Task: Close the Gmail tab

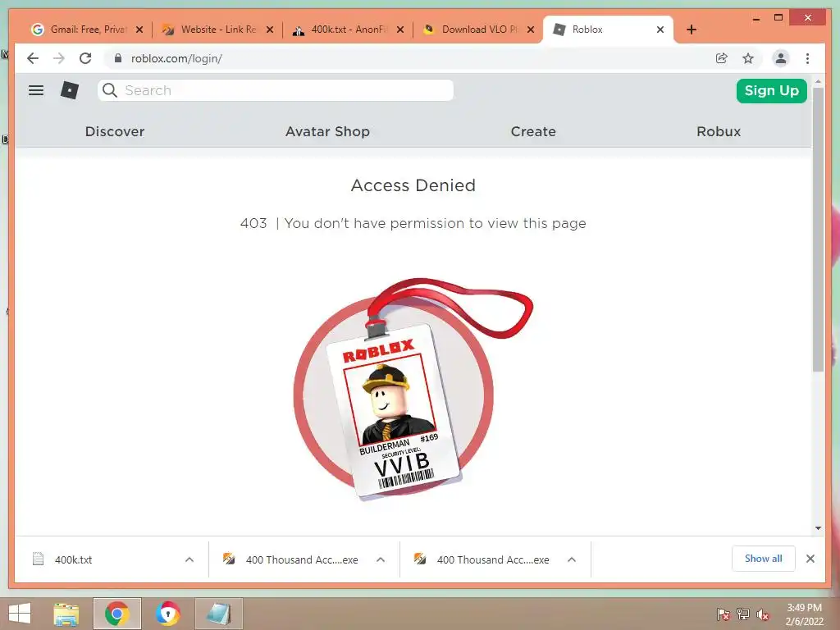Action: click(x=139, y=30)
